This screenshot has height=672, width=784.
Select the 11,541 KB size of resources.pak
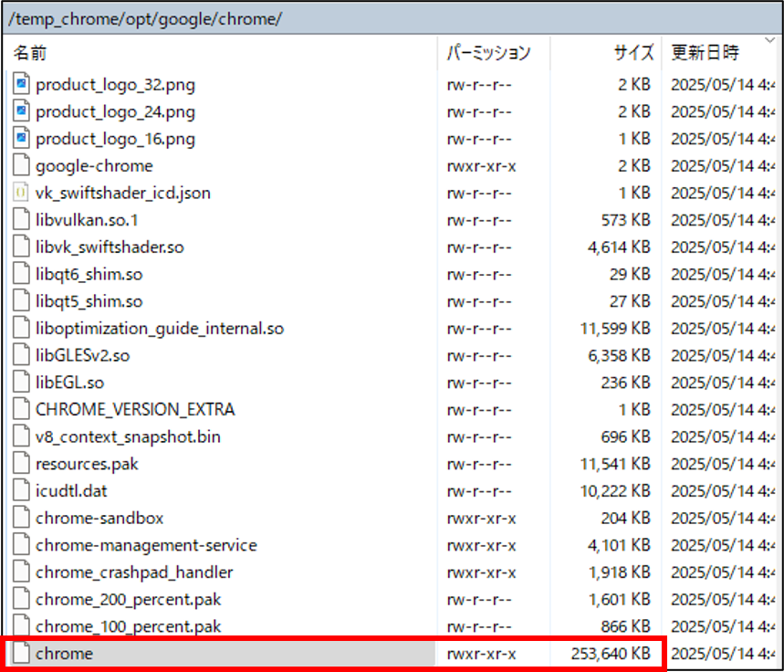coord(615,464)
